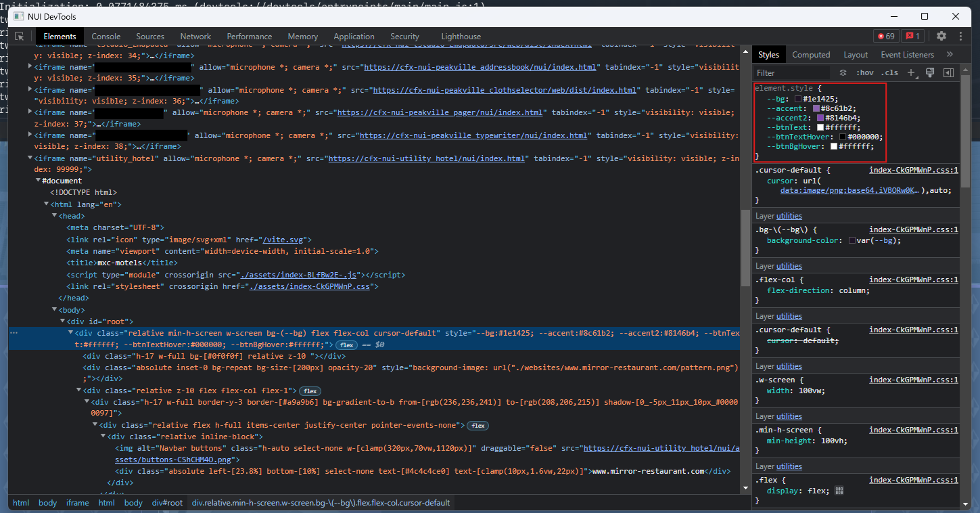Select the inspect element tool
980x513 pixels.
[x=19, y=35]
